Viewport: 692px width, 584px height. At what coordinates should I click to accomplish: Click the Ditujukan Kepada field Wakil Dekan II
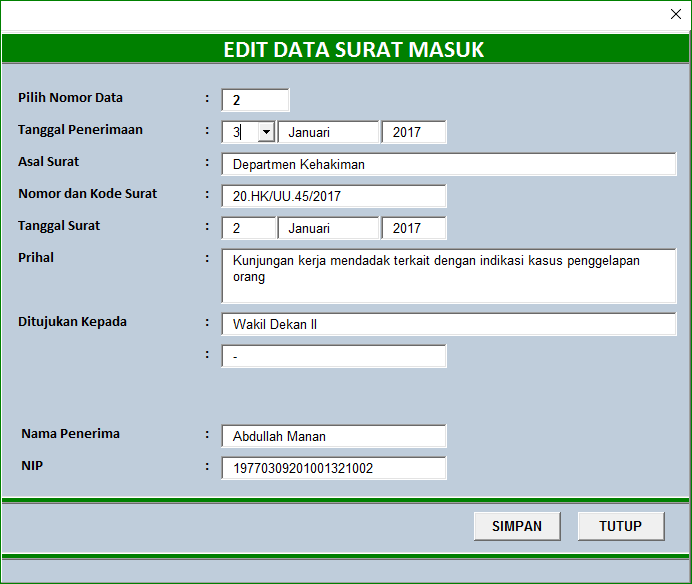[448, 324]
